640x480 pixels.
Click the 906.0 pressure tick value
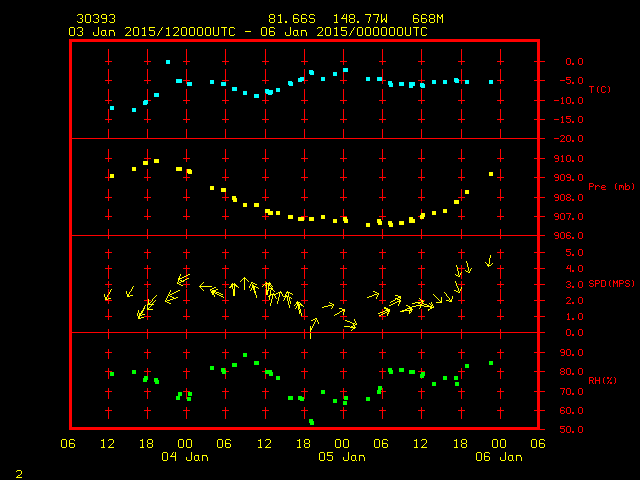(x=569, y=236)
